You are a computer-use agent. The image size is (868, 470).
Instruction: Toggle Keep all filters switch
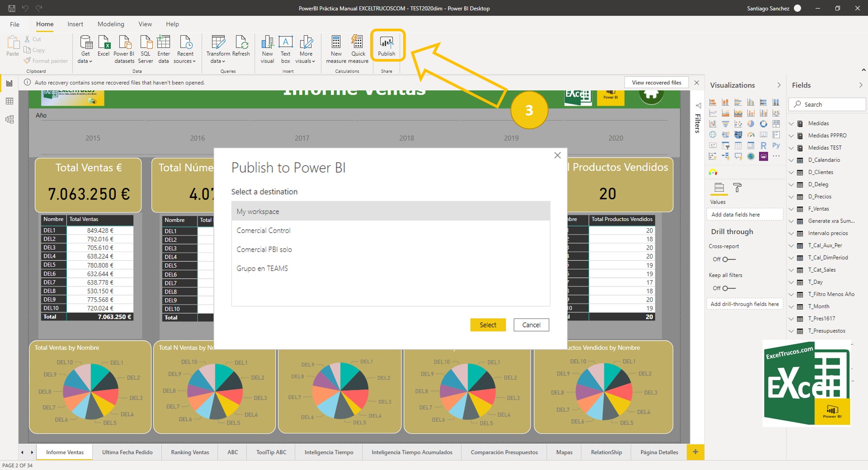tap(728, 288)
